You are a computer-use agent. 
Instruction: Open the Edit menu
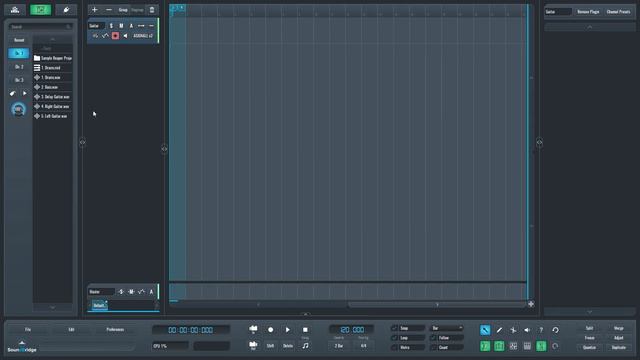point(71,329)
